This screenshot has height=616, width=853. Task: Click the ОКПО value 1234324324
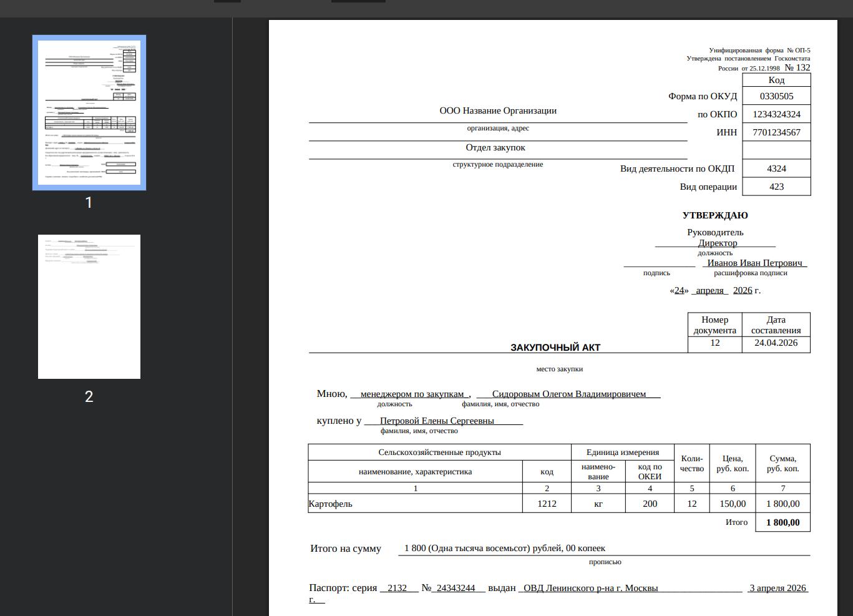[776, 114]
